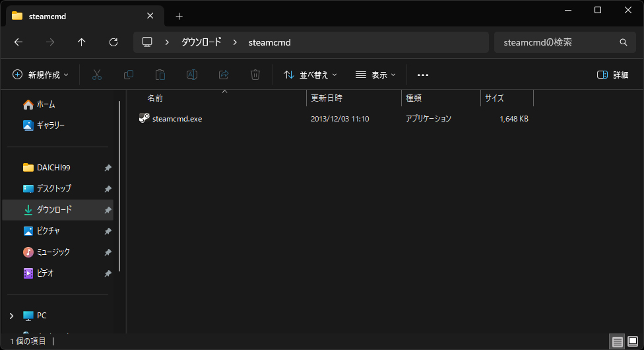Click the 1 個の項目 status text
The height and width of the screenshot is (350, 644).
(28, 341)
